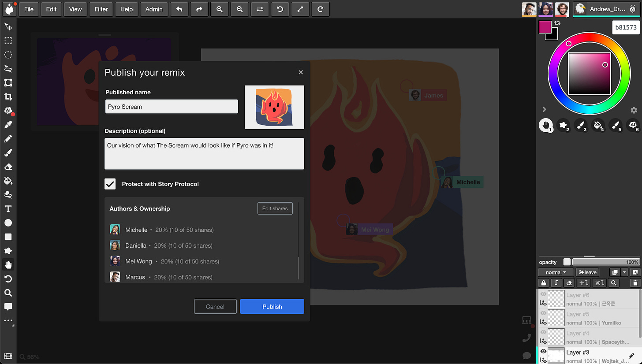Toggle the opacity lock square next to opacity

pyautogui.click(x=567, y=262)
